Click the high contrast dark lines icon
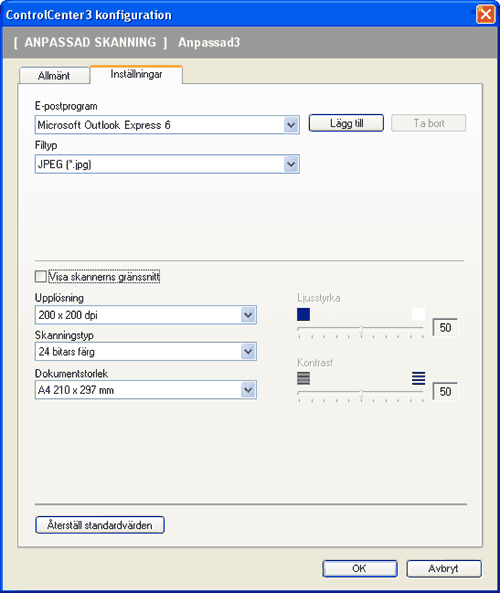 418,378
